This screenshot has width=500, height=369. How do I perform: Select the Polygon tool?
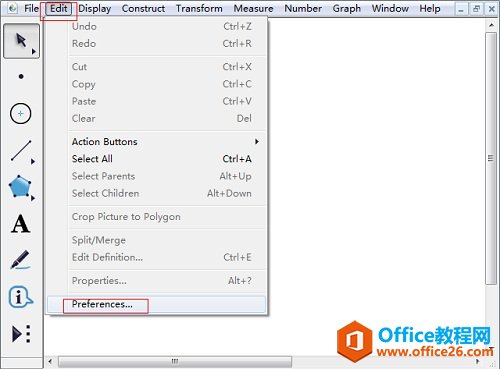(x=20, y=186)
